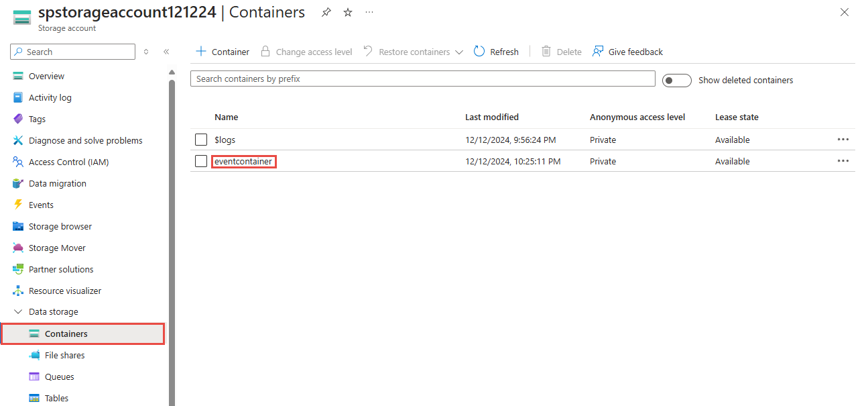Click the Activity log icon
The width and height of the screenshot is (868, 406).
18,97
